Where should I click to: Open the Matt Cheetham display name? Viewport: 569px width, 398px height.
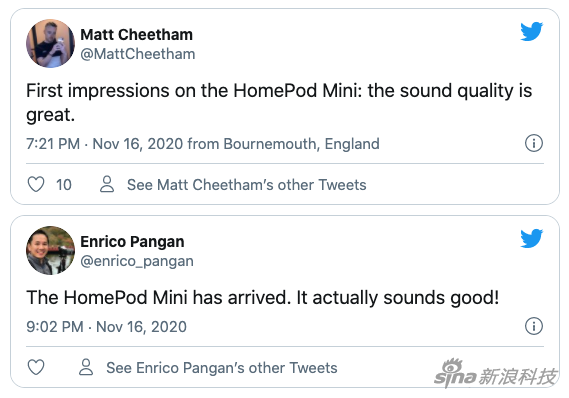pyautogui.click(x=136, y=35)
